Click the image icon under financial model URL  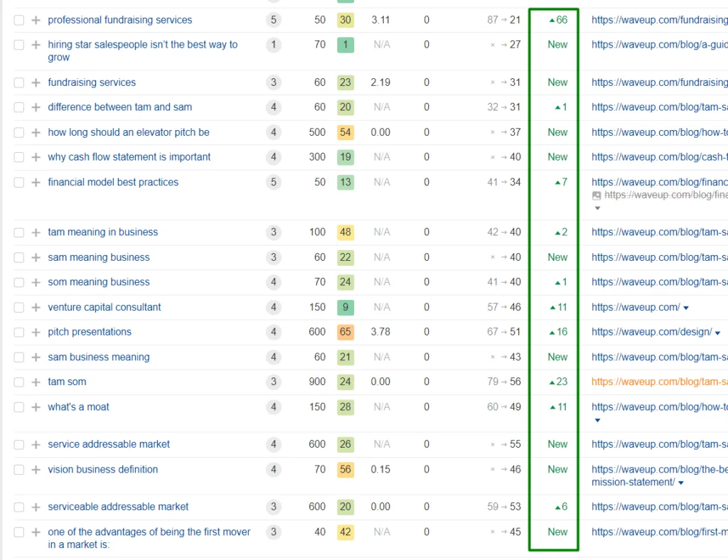(x=596, y=195)
